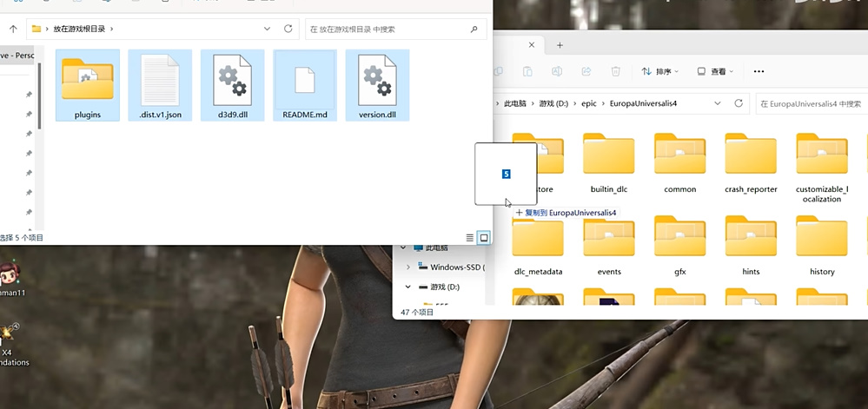Open the 查看 view dropdown

[x=715, y=71]
